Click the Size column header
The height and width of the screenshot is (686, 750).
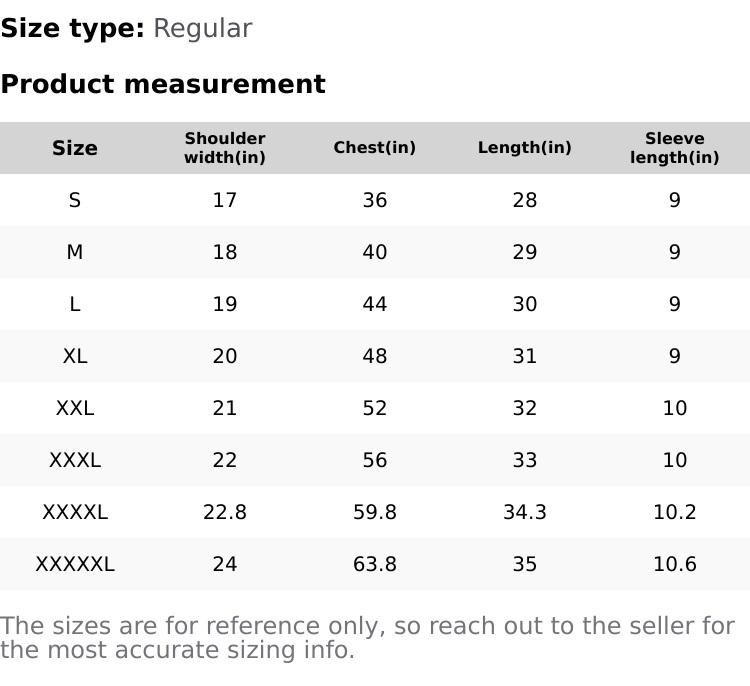point(75,148)
